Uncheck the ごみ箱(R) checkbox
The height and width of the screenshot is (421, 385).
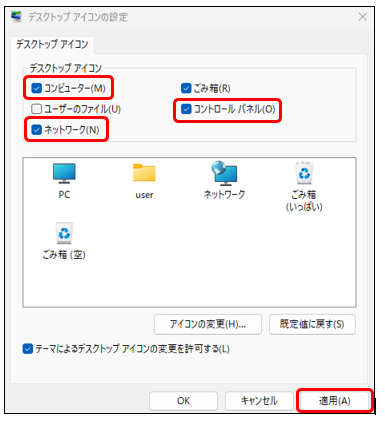click(186, 88)
